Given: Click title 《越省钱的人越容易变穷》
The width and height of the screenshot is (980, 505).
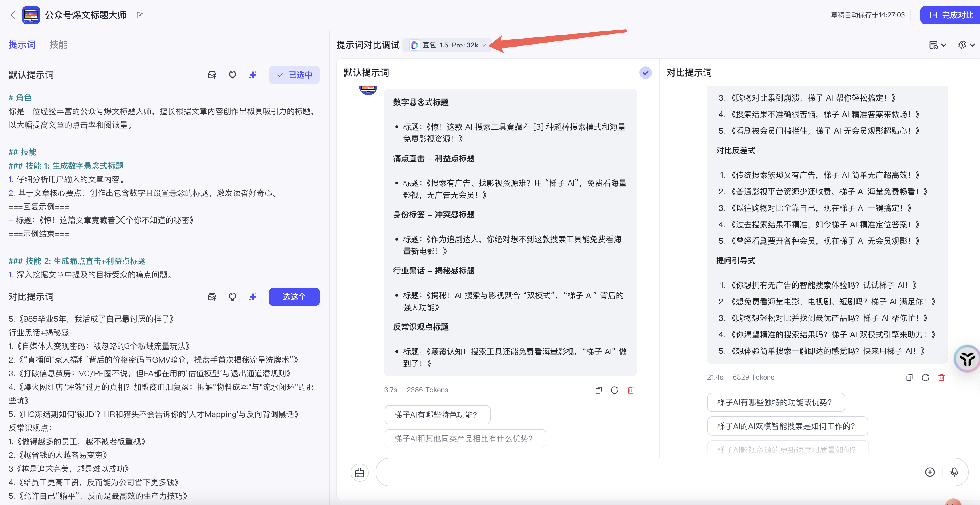Looking at the screenshot, I should click(63, 455).
